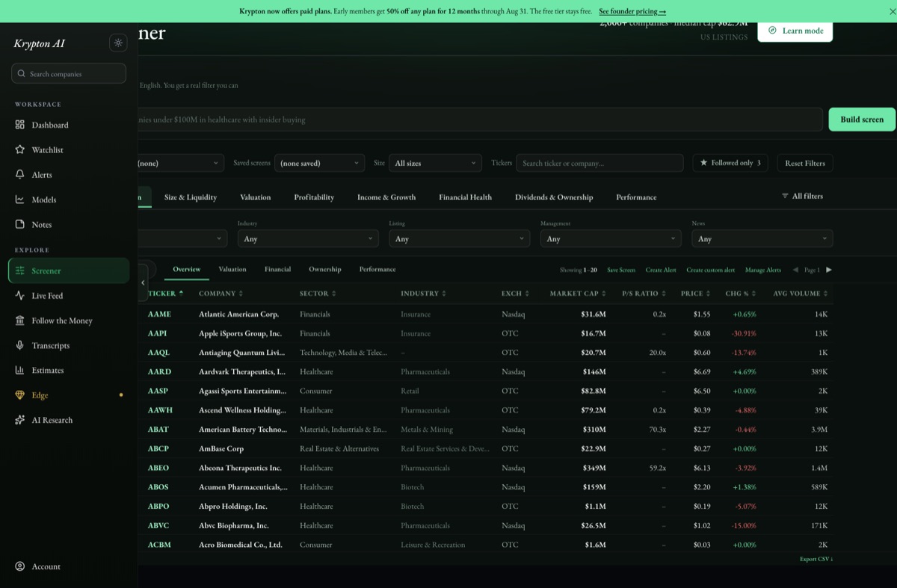Screen dimensions: 897x588
Task: Sort by Avg Volume column header
Action: click(801, 293)
